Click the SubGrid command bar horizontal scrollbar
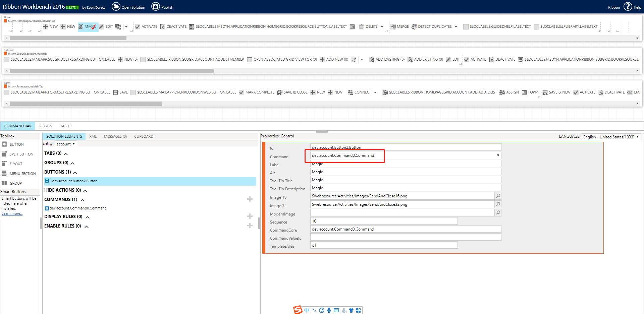This screenshot has height=314, width=644. [x=112, y=71]
